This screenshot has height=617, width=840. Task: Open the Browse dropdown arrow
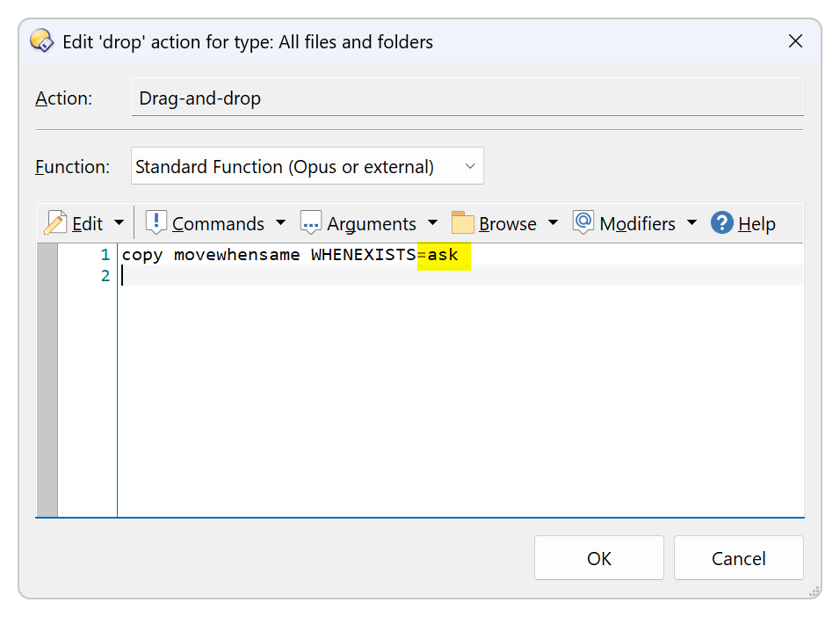pos(553,223)
